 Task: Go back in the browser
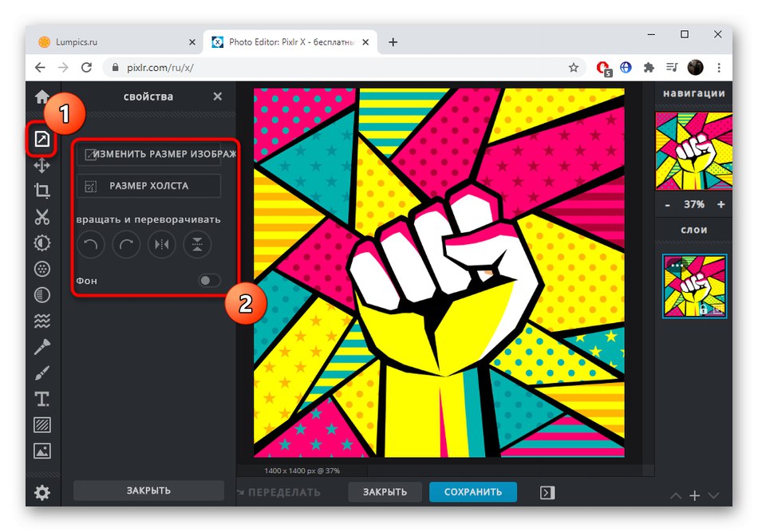pyautogui.click(x=40, y=68)
